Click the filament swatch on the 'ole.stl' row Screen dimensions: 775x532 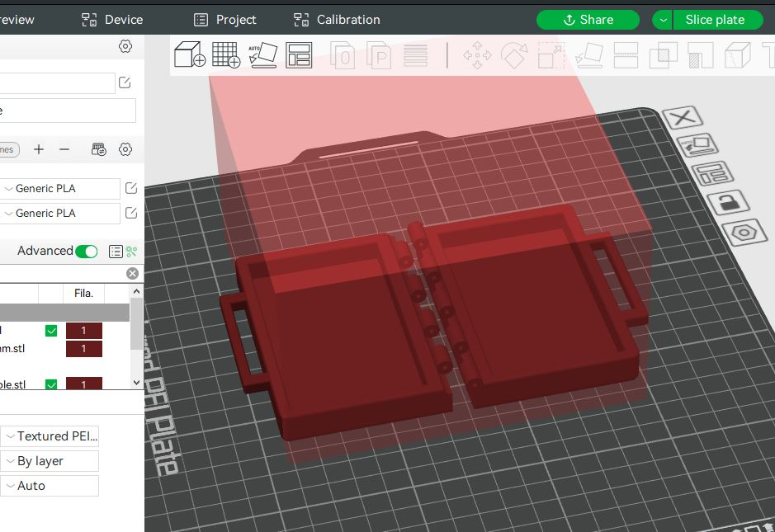pos(84,384)
